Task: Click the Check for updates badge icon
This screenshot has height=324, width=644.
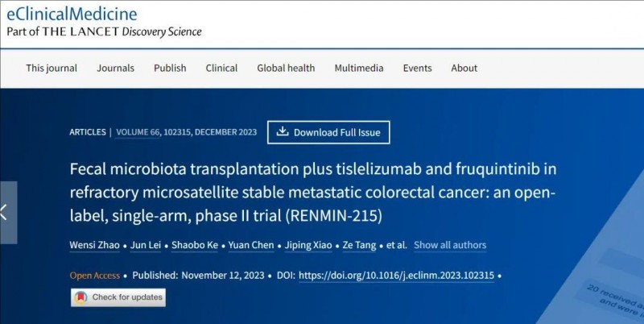Action: click(x=81, y=297)
